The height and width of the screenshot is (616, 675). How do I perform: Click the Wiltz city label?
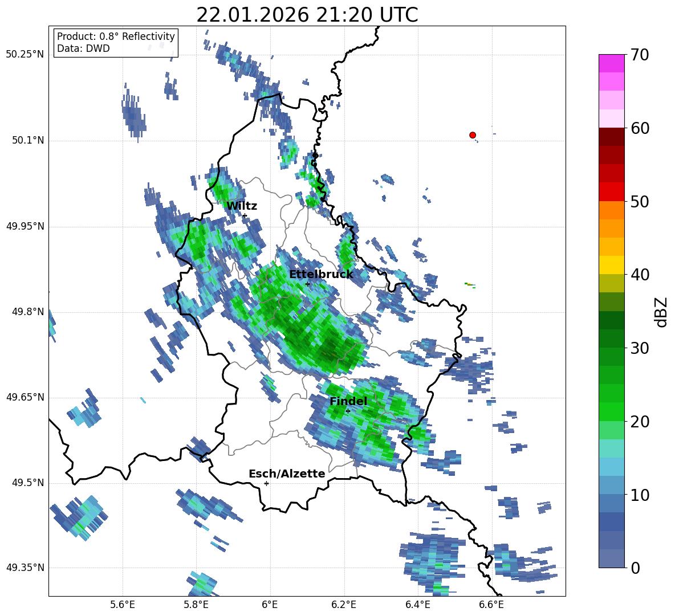tap(242, 206)
